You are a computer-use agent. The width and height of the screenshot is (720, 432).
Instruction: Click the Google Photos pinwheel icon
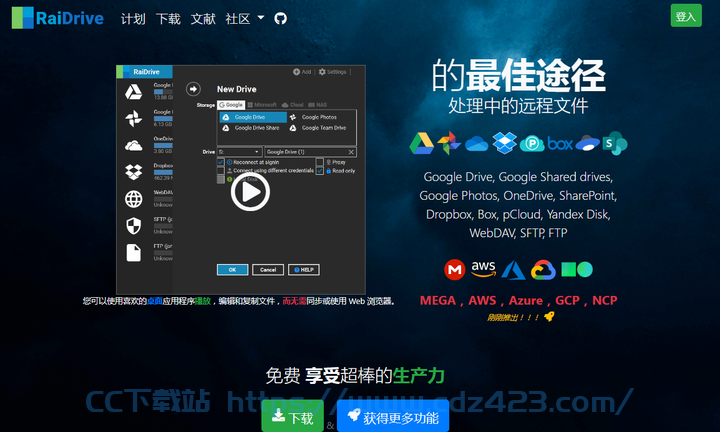point(449,143)
